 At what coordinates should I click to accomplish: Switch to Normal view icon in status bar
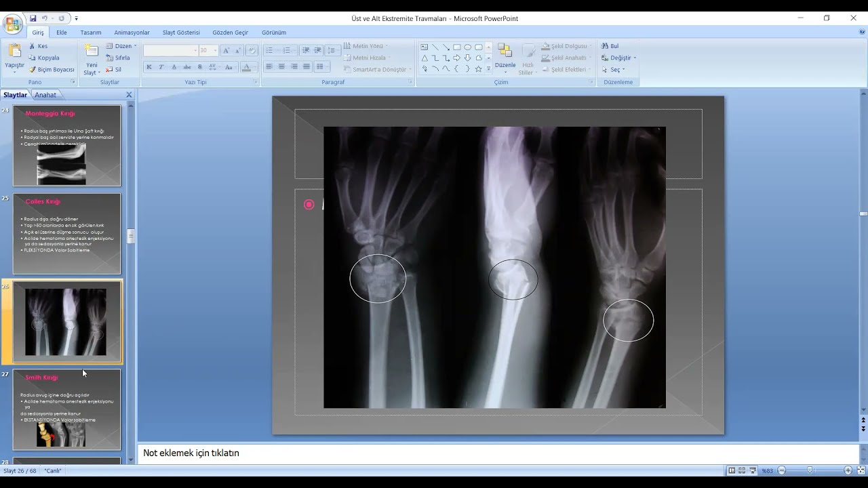point(732,470)
